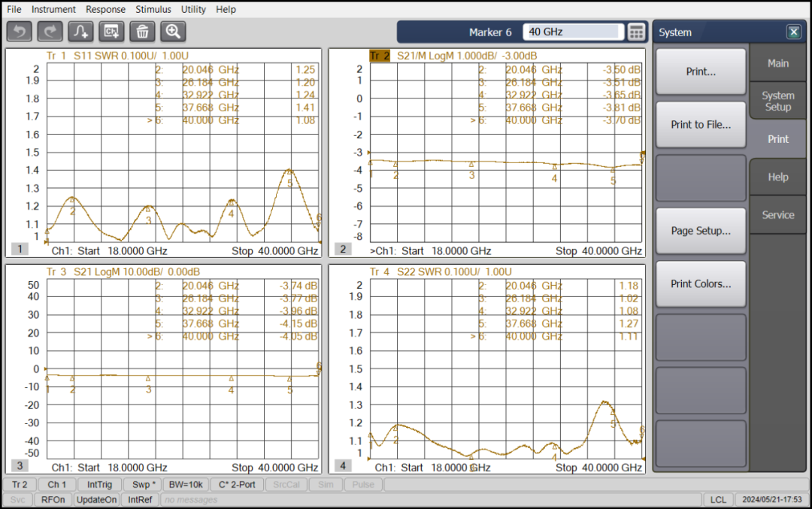Toggle the UpdateOn status button

tap(96, 500)
